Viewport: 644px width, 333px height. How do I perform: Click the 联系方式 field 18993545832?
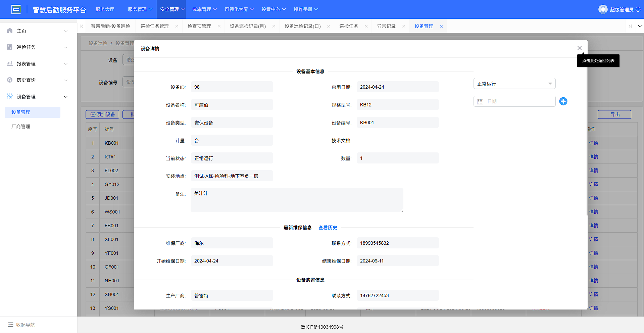click(x=398, y=243)
